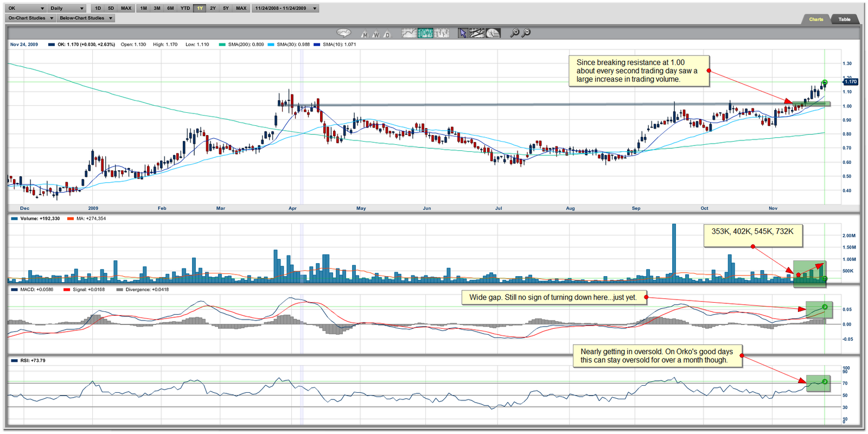Select the 1D intraday range button

(x=98, y=8)
